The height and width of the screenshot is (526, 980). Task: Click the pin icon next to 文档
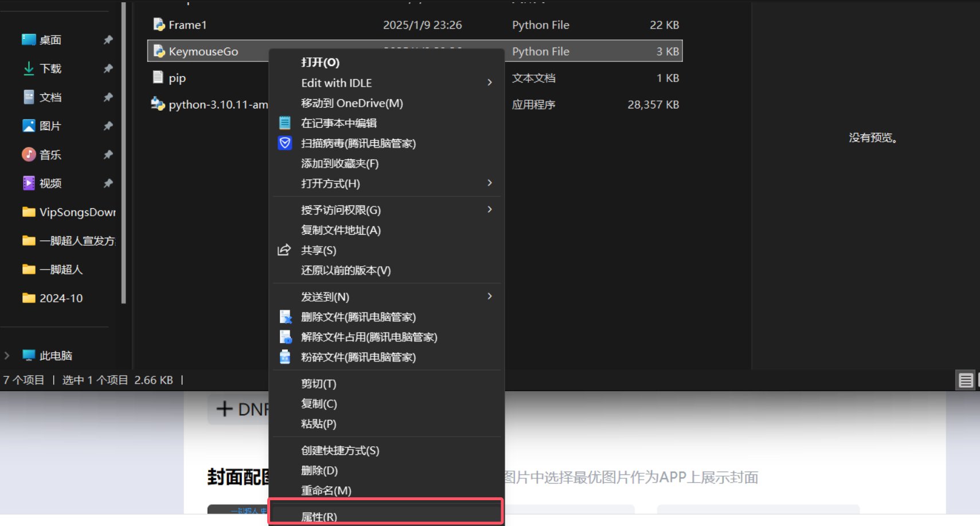pyautogui.click(x=108, y=97)
